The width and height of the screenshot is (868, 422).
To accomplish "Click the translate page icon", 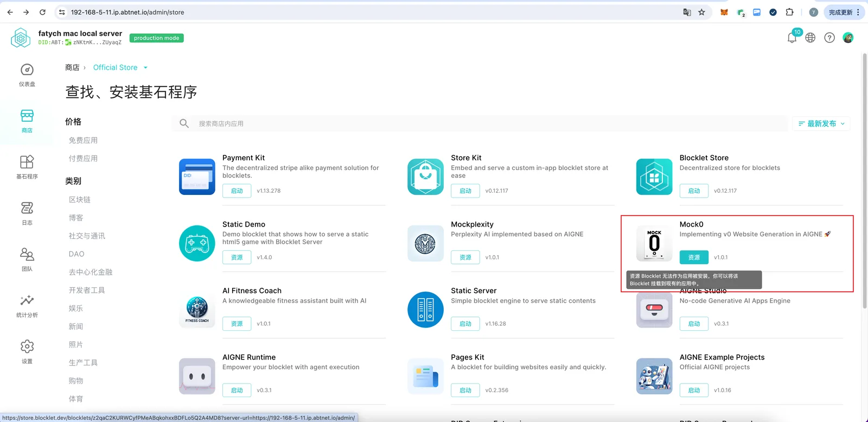I will coord(687,12).
